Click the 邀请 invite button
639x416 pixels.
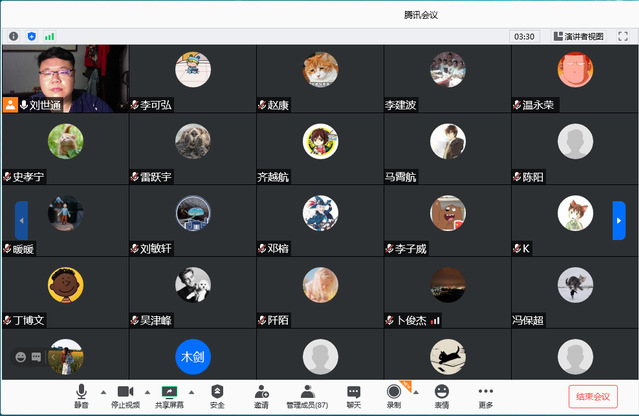pyautogui.click(x=261, y=396)
